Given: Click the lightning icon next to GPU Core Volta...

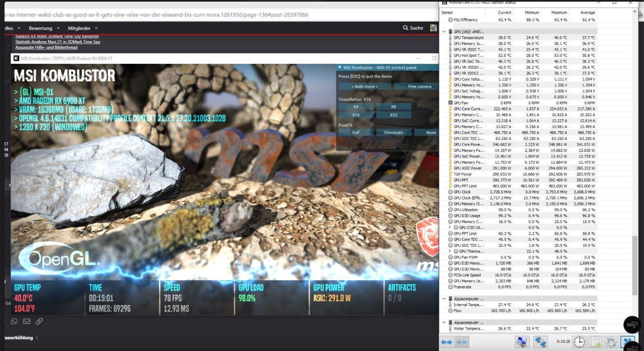Looking at the screenshot, I should coord(450,79).
